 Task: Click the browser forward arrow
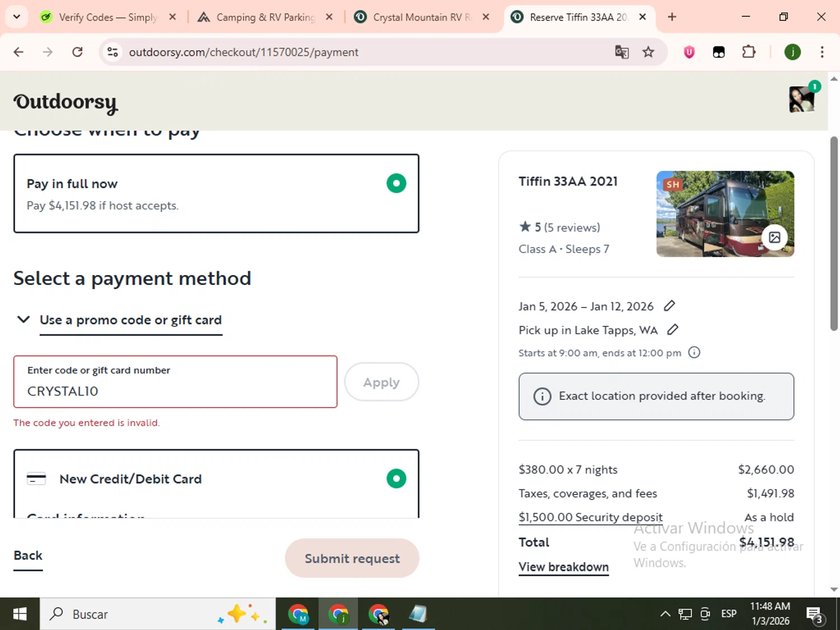[48, 52]
